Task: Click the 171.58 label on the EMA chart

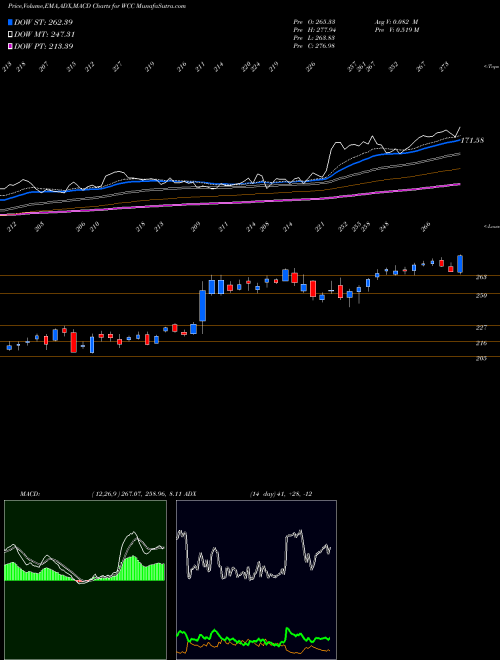Action: click(x=472, y=140)
